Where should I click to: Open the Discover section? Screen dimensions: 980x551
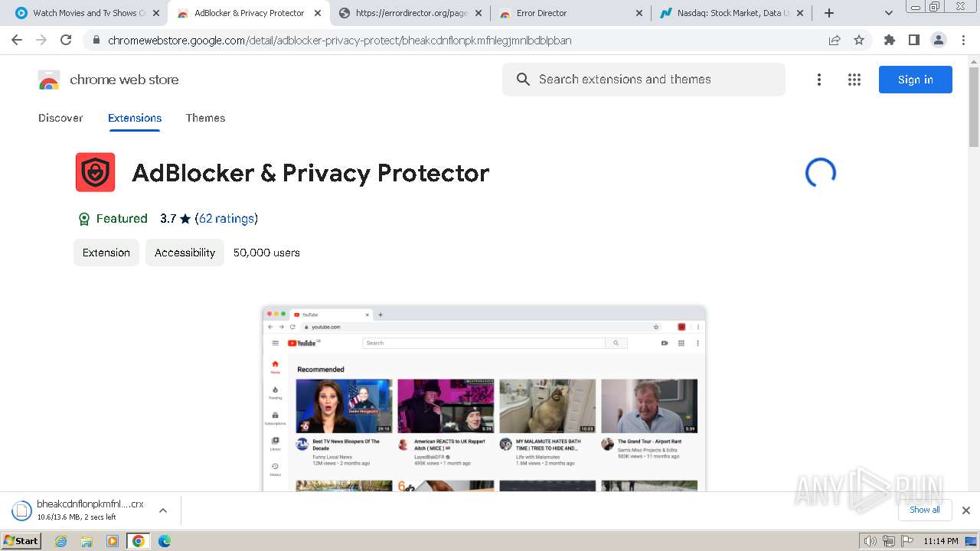[x=60, y=118]
